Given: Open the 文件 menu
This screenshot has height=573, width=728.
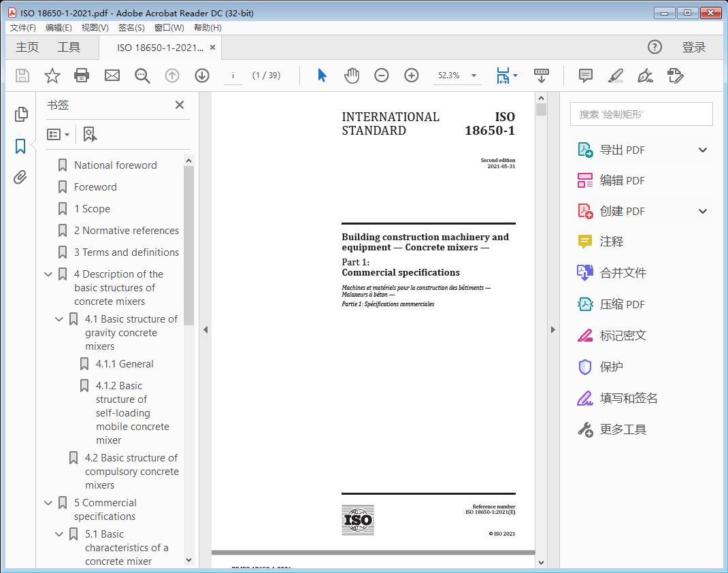Looking at the screenshot, I should [x=22, y=27].
